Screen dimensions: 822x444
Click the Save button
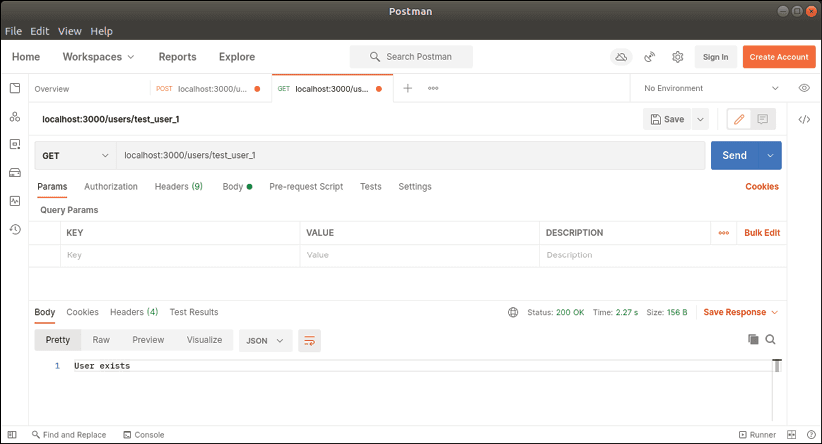pyautogui.click(x=667, y=120)
